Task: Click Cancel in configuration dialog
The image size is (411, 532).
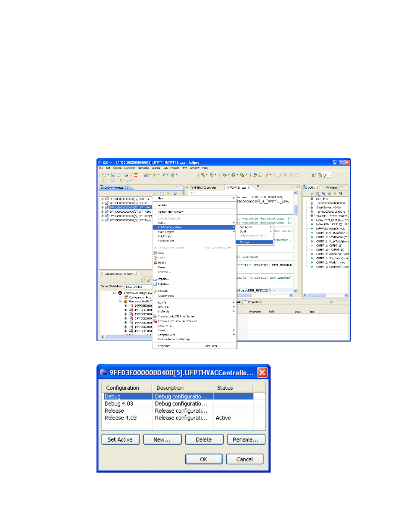Action: (x=245, y=459)
